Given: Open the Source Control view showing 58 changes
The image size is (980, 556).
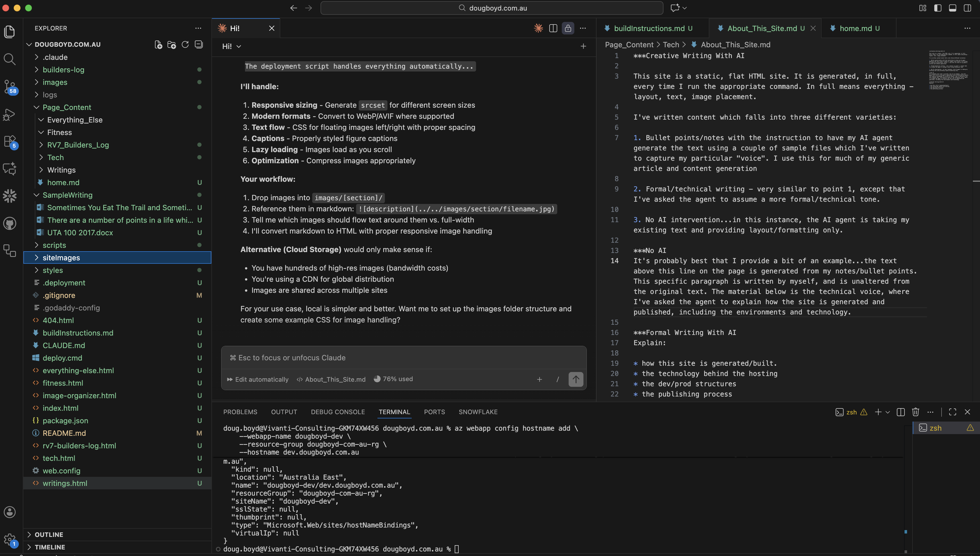Looking at the screenshot, I should pos(10,87).
